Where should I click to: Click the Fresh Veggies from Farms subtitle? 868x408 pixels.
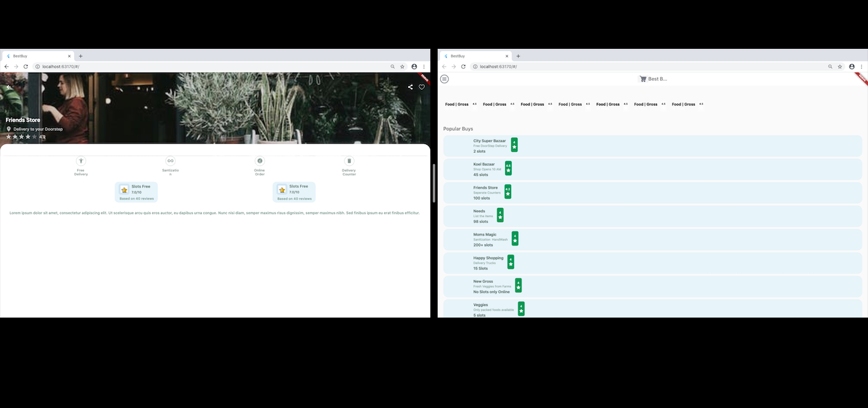[x=492, y=286]
